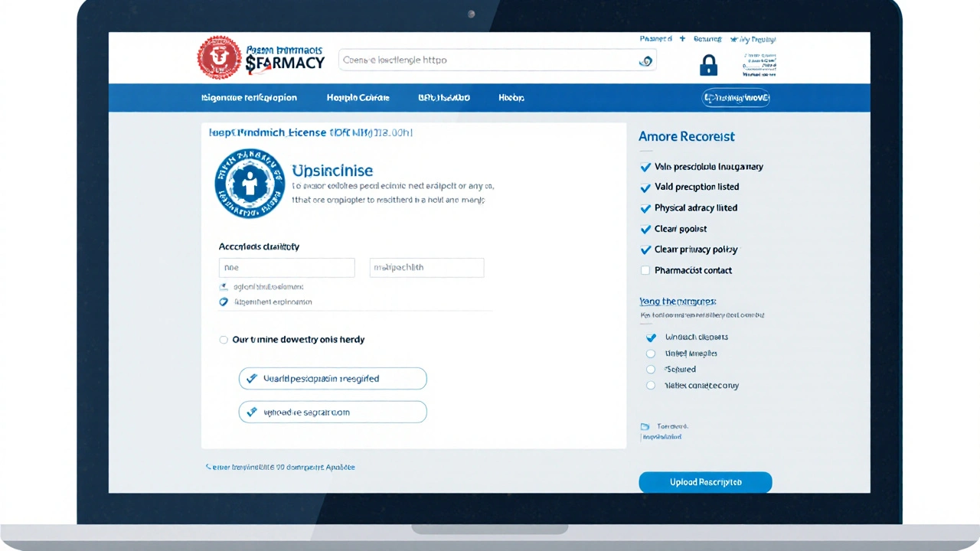This screenshot has height=551, width=980.
Task: Click the checkmark icon beside Physical adracy lited
Action: (645, 208)
